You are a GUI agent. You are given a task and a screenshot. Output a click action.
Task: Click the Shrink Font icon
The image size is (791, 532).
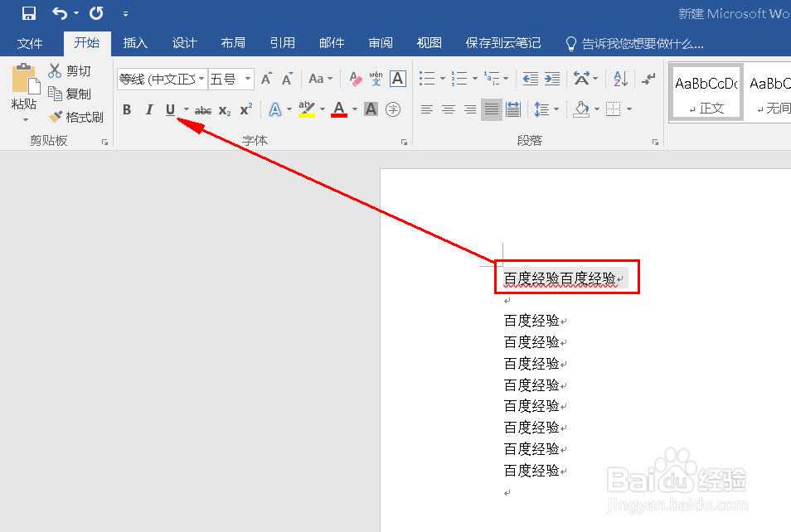point(287,79)
